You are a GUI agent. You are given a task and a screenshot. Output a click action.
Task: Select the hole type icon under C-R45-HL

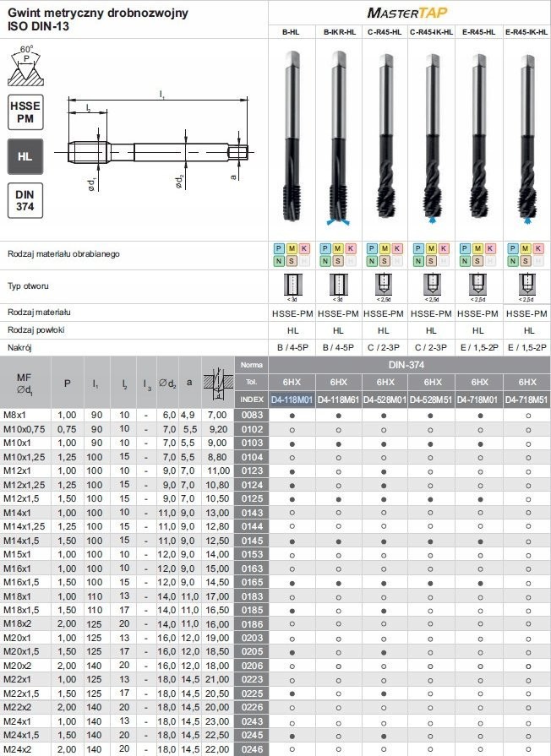pos(385,284)
